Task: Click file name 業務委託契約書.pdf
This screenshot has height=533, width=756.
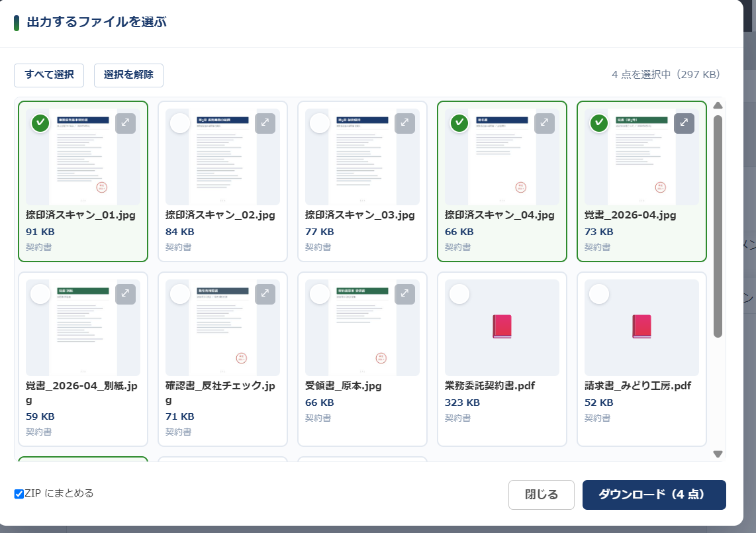Action: pyautogui.click(x=490, y=386)
